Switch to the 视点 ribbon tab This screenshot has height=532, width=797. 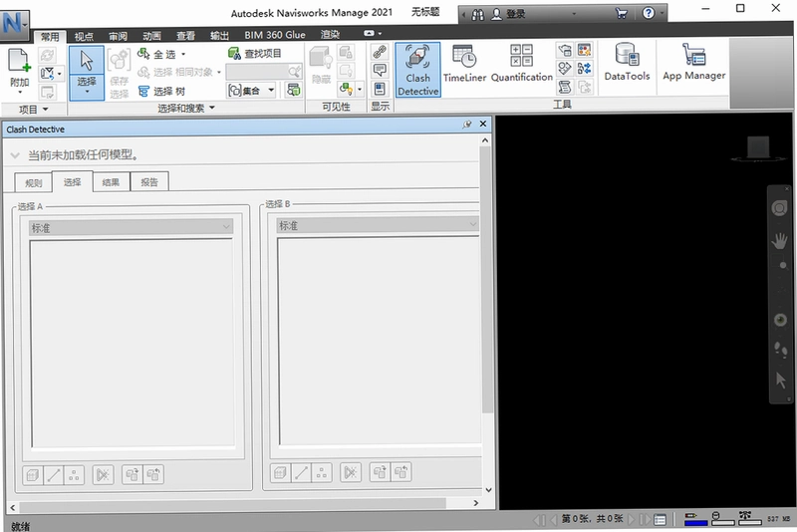(x=84, y=36)
